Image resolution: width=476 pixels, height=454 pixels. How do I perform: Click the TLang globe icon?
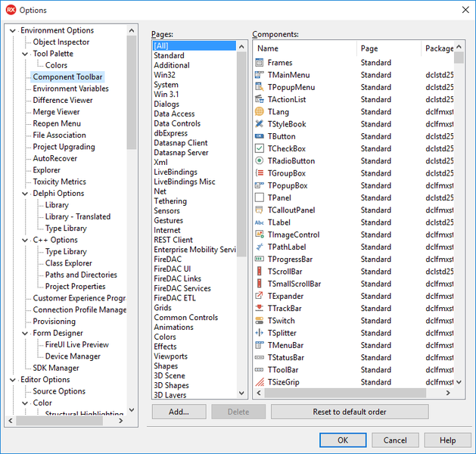point(260,112)
